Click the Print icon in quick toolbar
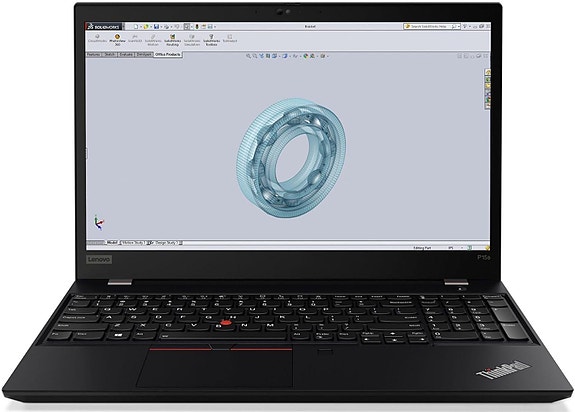 (x=166, y=26)
